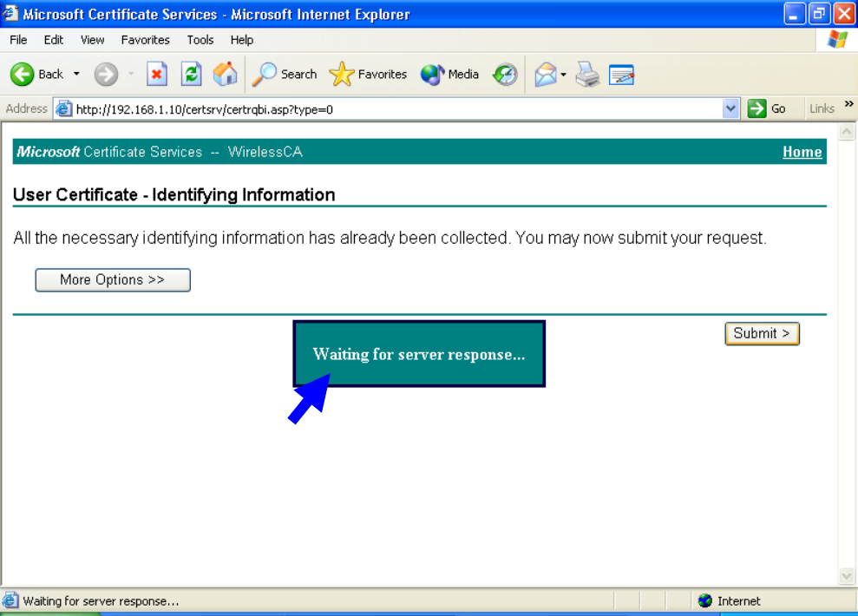Click the vertical scrollbar up arrow
858x616 pixels.
(847, 132)
